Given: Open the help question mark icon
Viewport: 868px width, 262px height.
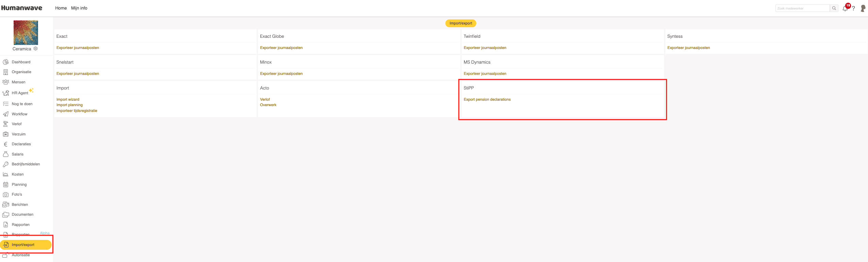Looking at the screenshot, I should point(853,9).
